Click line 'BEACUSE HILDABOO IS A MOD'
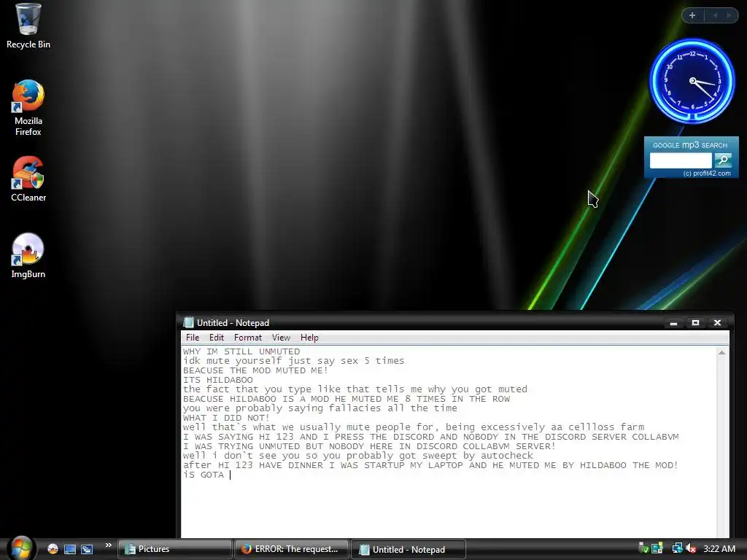Screen dimensions: 747x560 (347, 399)
